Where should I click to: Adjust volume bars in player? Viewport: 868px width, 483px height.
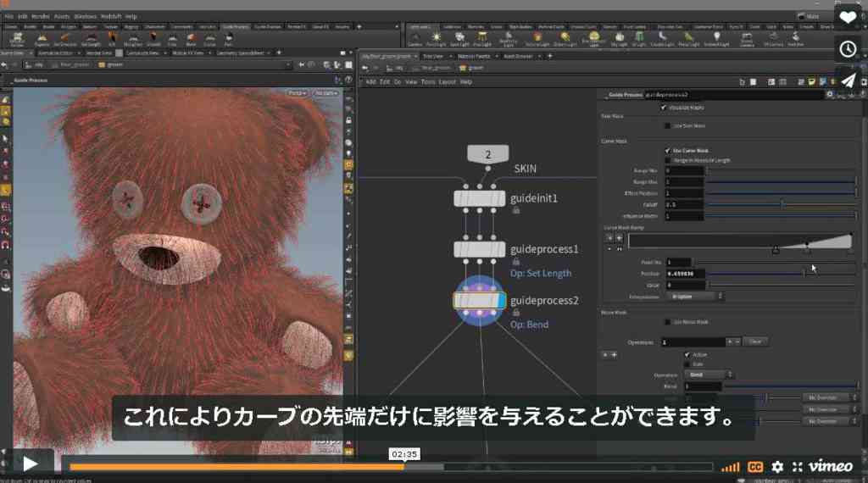pos(731,468)
